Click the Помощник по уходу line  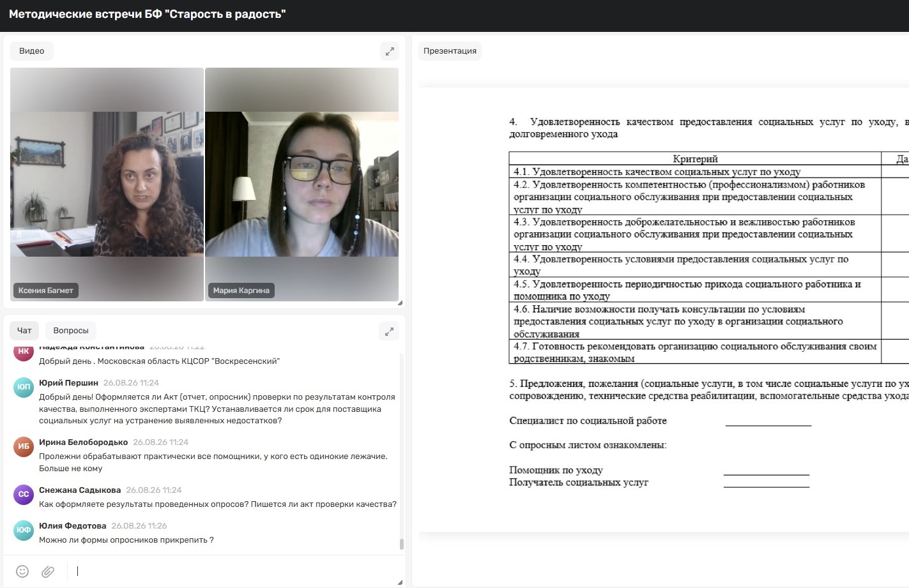[x=556, y=470]
